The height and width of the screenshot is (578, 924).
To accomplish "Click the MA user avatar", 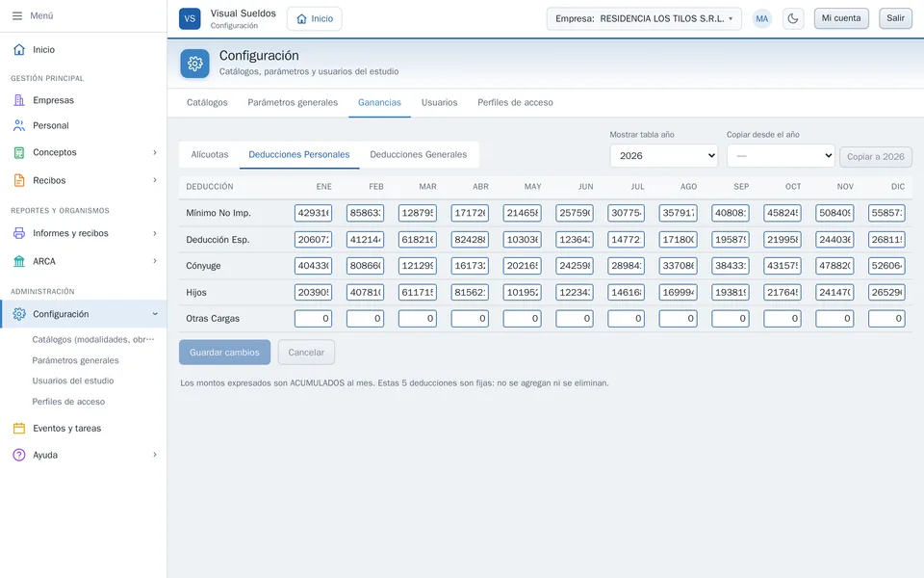I will (762, 19).
